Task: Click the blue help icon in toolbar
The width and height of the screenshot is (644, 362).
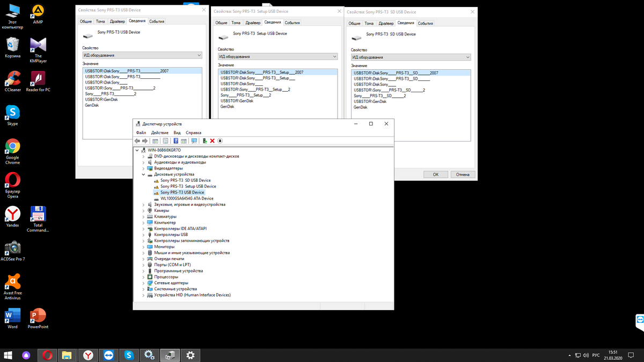Action: (175, 141)
